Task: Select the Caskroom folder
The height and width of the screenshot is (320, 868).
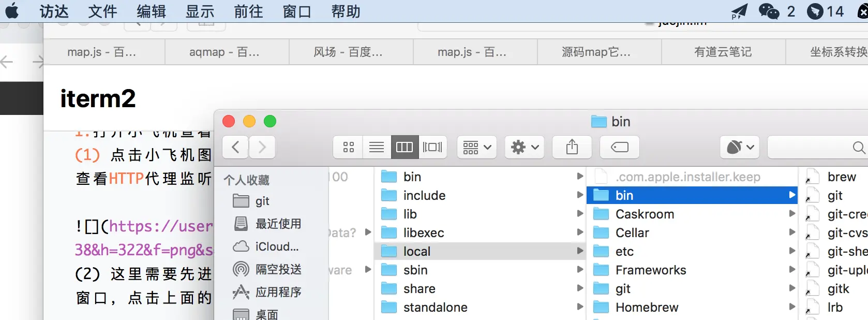Action: point(692,214)
